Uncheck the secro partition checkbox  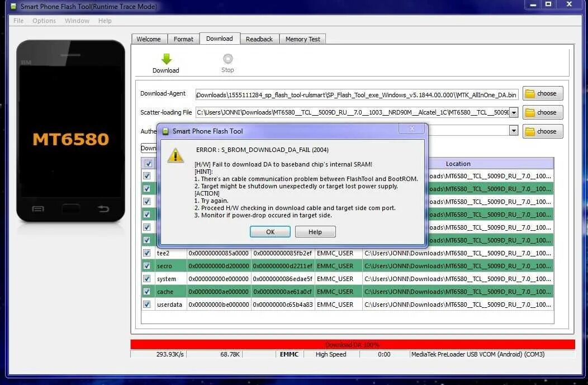point(147,266)
